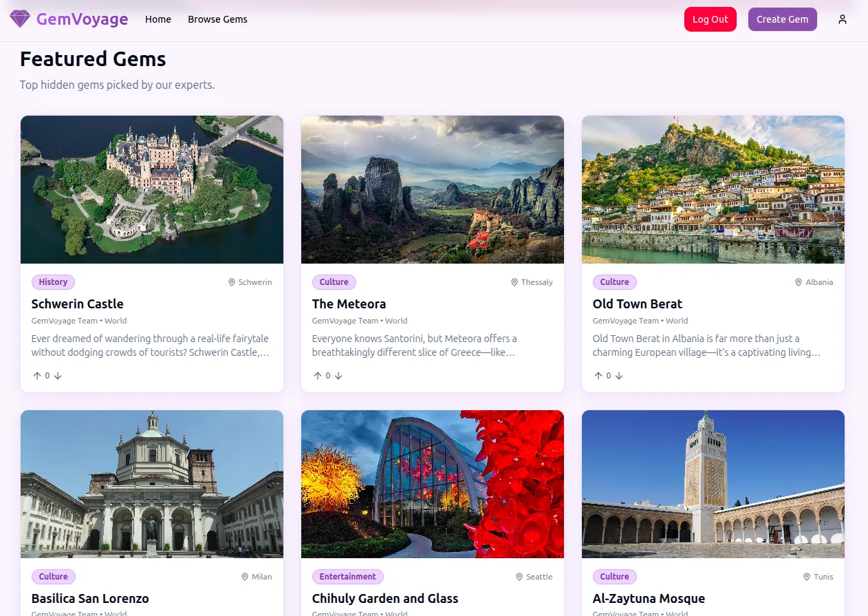Viewport: 868px width, 616px height.
Task: Open the user profile icon
Action: [842, 19]
